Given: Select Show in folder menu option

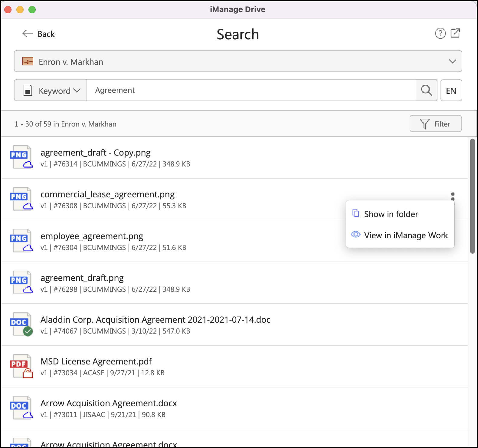Looking at the screenshot, I should pos(400,214).
